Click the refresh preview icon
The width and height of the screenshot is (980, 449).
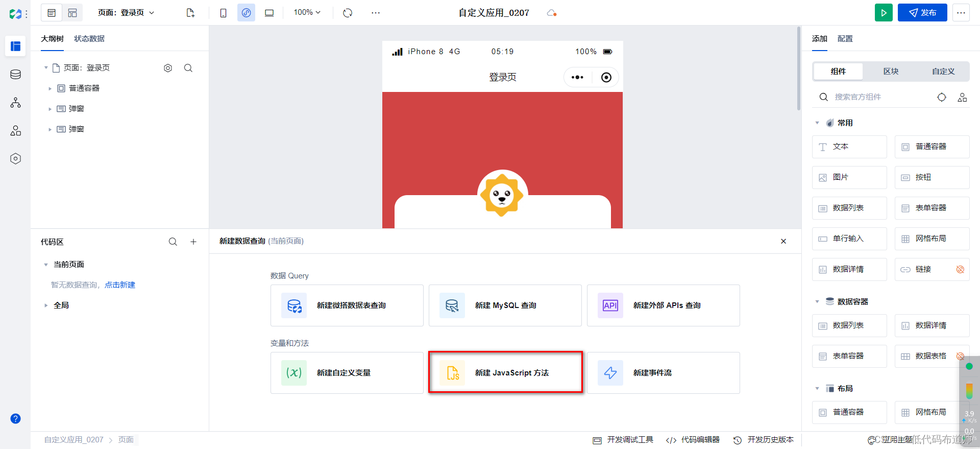point(348,13)
